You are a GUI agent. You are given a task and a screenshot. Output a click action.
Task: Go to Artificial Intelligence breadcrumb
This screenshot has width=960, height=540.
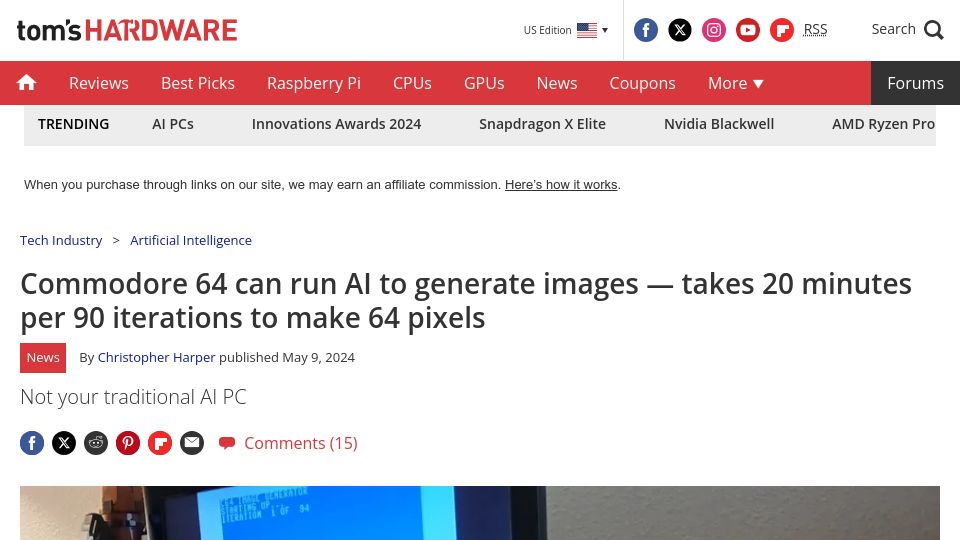point(190,241)
